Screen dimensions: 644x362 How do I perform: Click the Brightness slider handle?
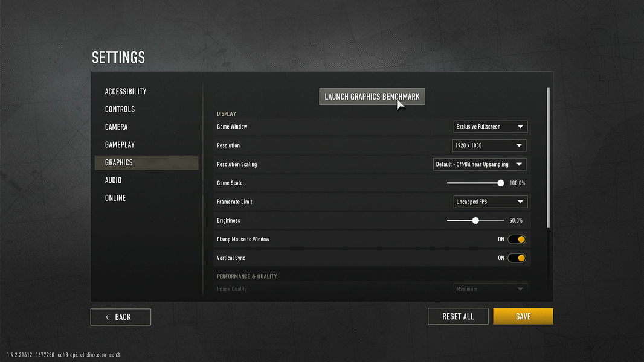tap(475, 221)
